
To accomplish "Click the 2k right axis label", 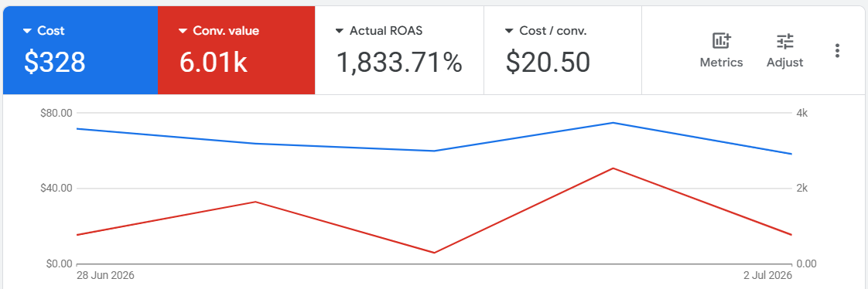I will pos(802,188).
